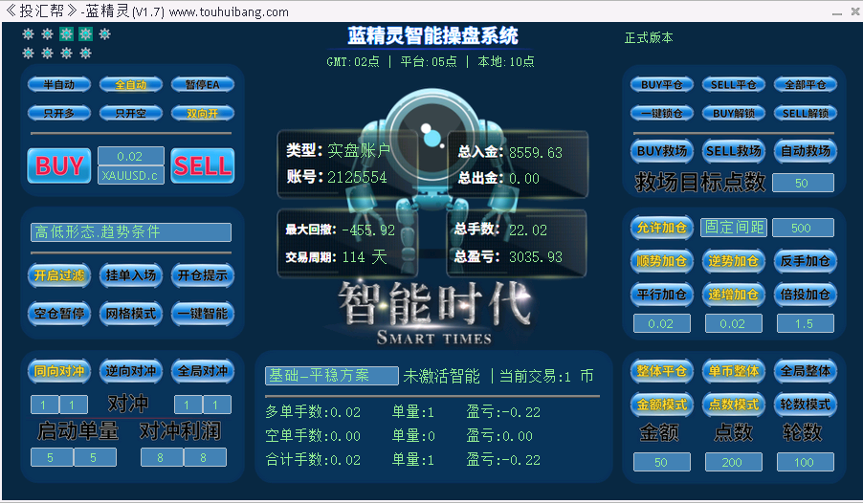Toggle 全局对冲 global hedge
Viewport: 863px width, 504px height.
pos(203,371)
